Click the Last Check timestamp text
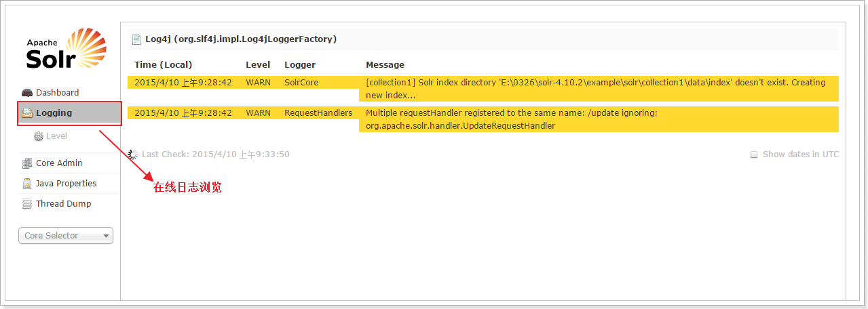The image size is (868, 309). pos(216,154)
